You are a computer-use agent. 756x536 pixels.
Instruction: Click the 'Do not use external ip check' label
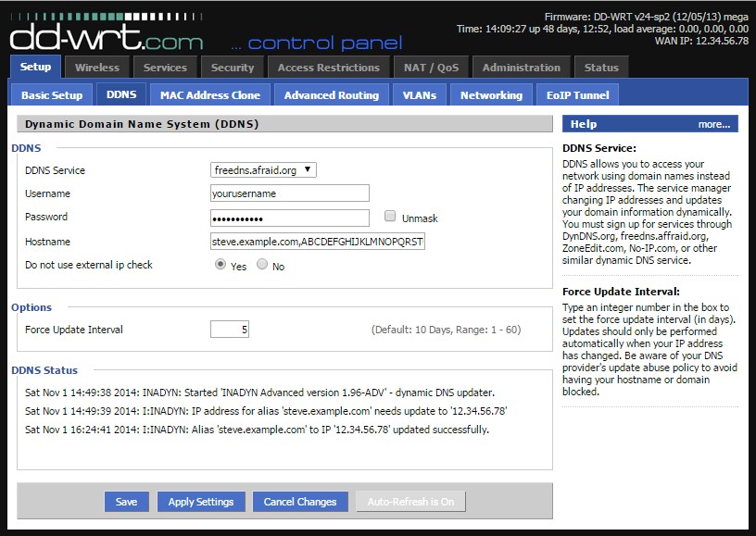89,265
